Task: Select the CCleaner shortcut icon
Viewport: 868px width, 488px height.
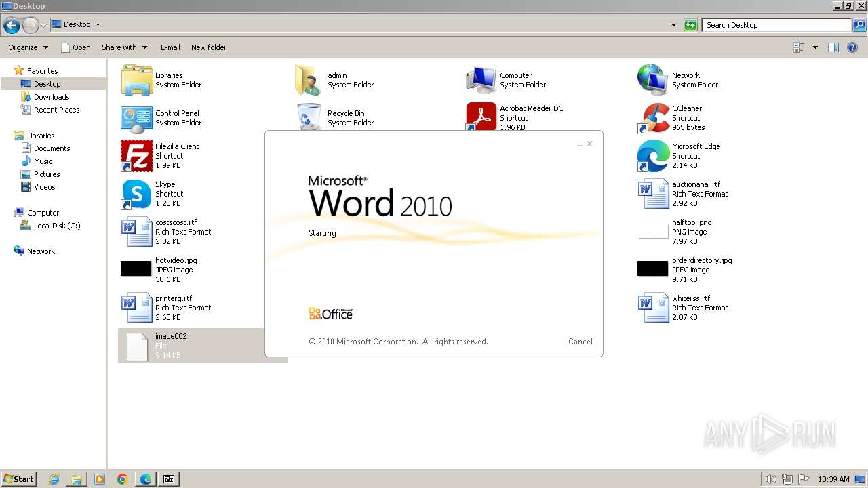Action: click(654, 118)
